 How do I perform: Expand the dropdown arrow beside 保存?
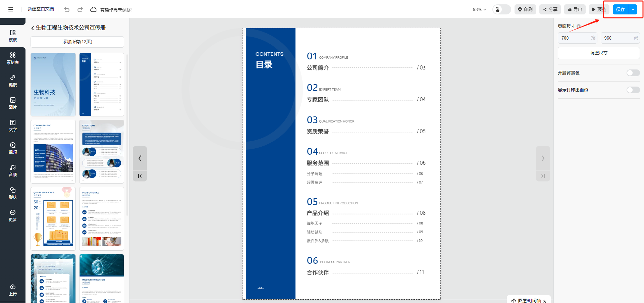click(x=633, y=9)
